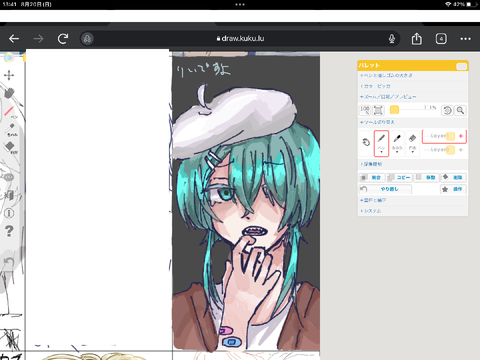Click the three-dot multitasking indicator at top
The width and height of the screenshot is (480, 360).
[240, 4]
